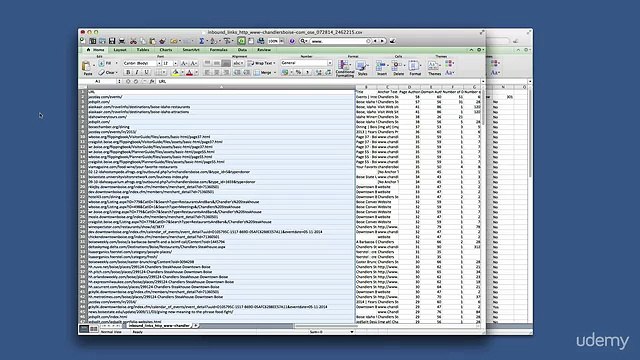
Task: Toggle Normal View button at bottom-left
Action: 84,329
